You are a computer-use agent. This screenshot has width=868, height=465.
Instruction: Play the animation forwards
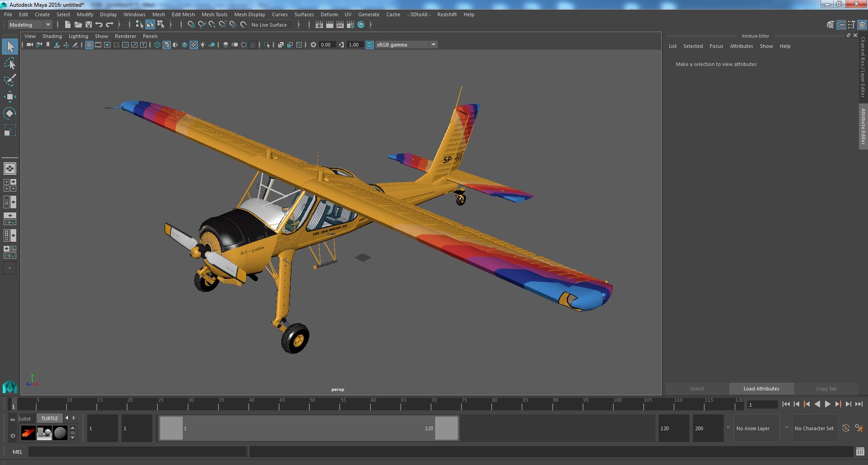[828, 404]
